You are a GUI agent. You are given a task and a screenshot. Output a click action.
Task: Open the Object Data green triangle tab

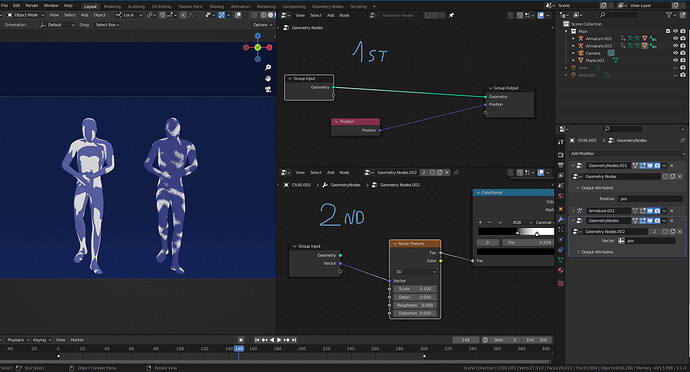(x=561, y=260)
